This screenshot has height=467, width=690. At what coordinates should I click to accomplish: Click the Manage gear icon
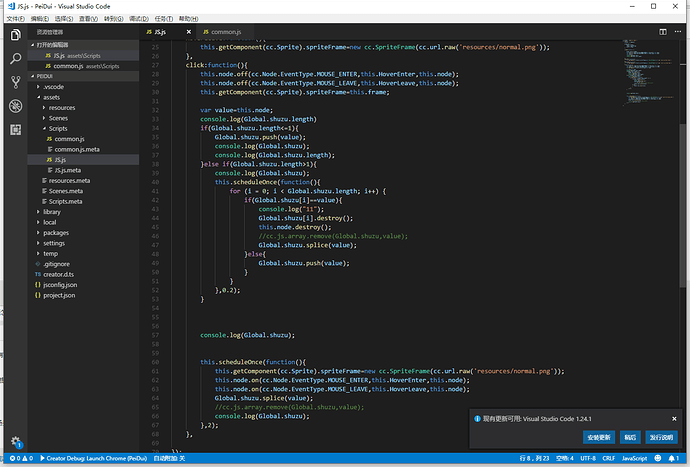point(14,440)
